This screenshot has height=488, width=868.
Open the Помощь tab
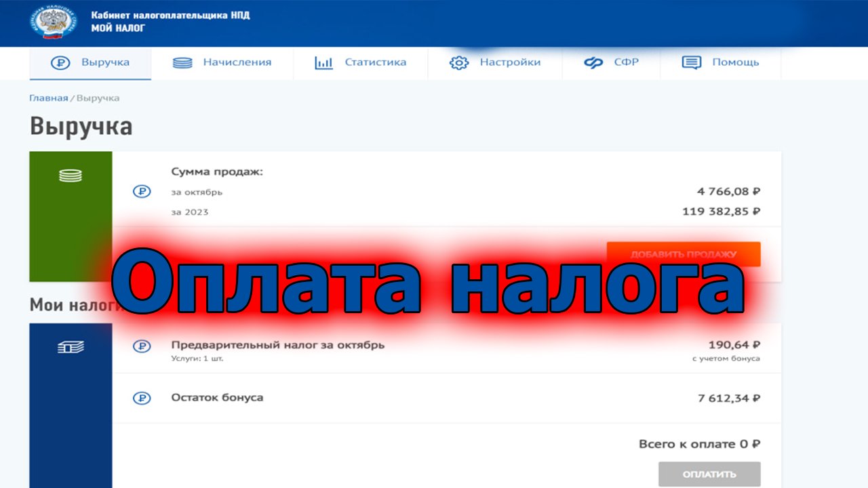click(x=720, y=63)
